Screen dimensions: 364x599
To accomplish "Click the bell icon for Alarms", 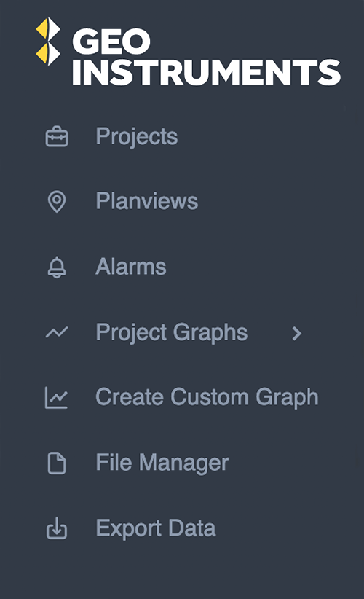I will tap(57, 267).
